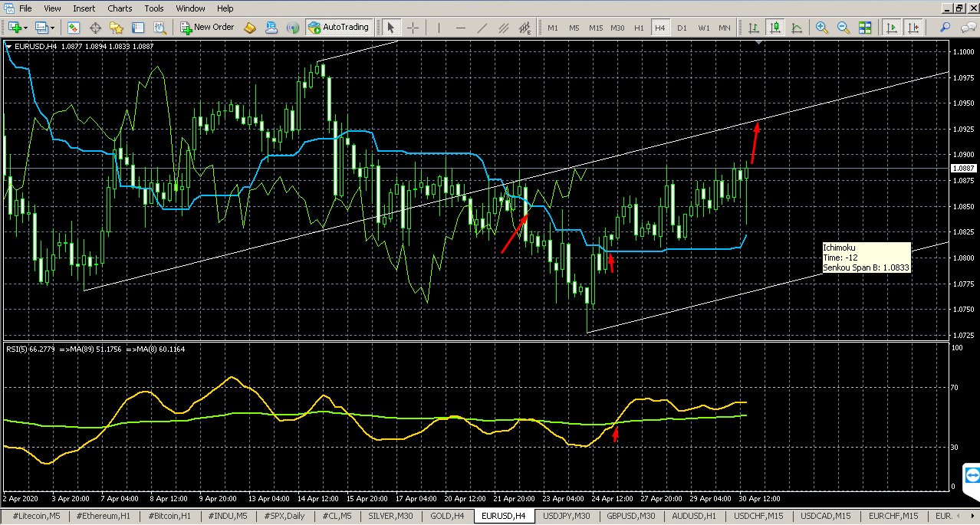Screen dimensions: 980x525
Task: Switch to the #Bitcoin,H1 chart tab
Action: [170, 516]
